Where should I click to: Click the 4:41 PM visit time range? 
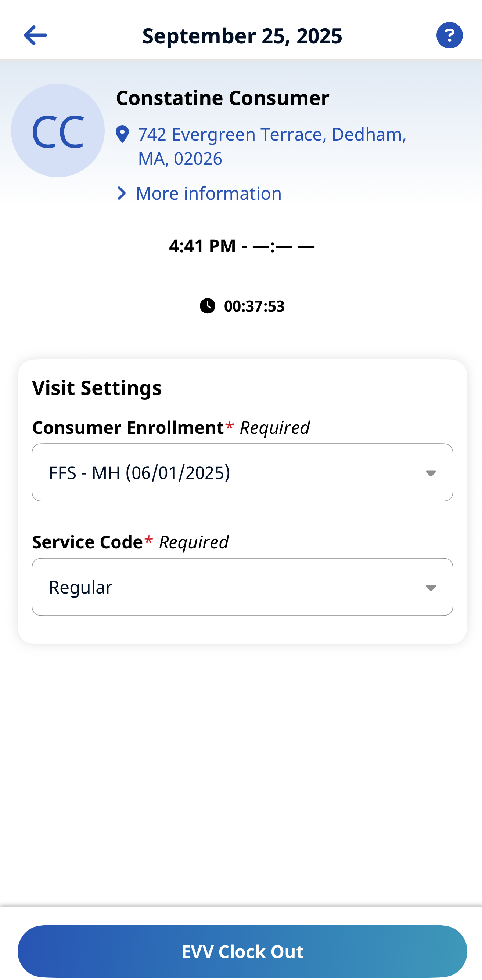242,246
